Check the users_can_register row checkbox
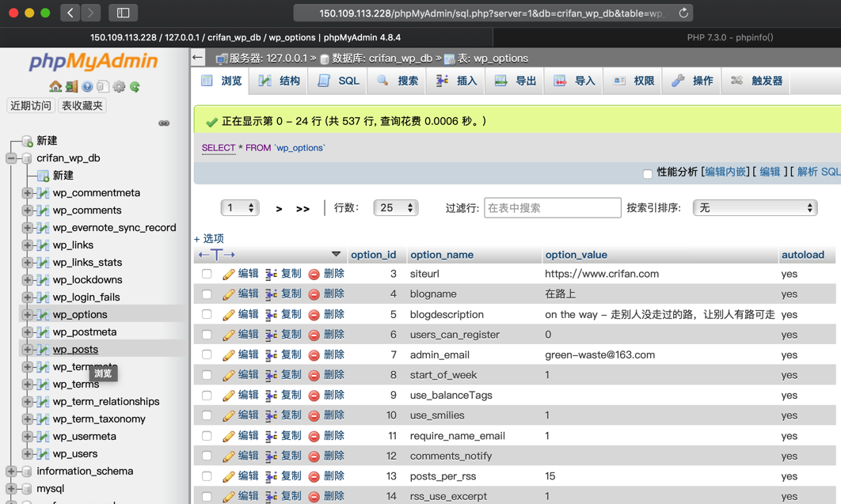This screenshot has height=504, width=841. click(207, 335)
